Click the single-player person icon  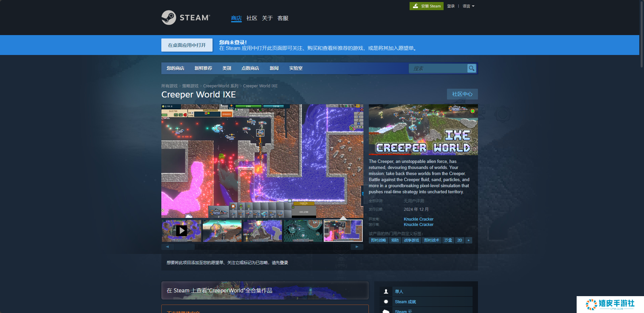click(x=386, y=291)
